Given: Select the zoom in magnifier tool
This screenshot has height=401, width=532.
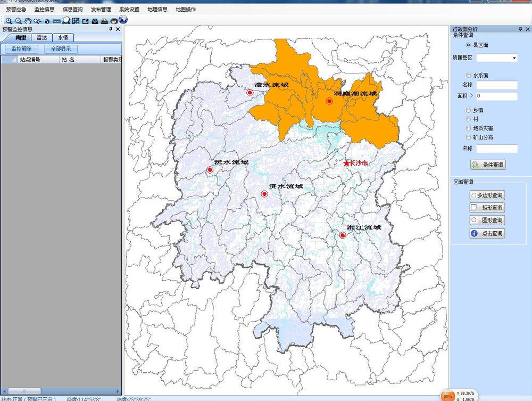Looking at the screenshot, I should tap(9, 21).
